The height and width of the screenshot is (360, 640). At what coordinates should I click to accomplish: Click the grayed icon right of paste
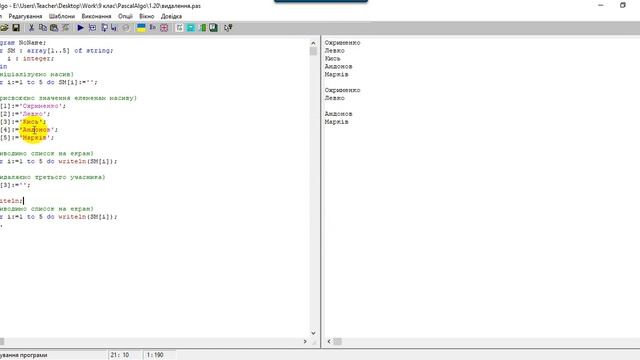click(65, 28)
